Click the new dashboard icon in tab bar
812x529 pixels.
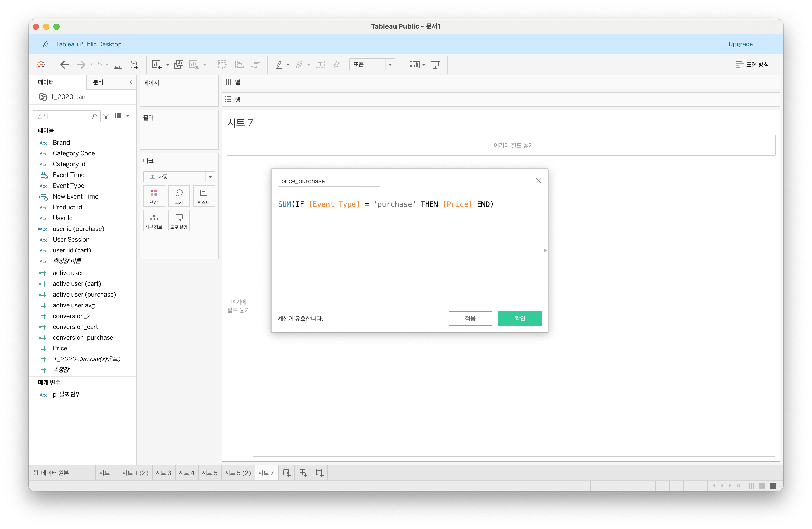303,473
